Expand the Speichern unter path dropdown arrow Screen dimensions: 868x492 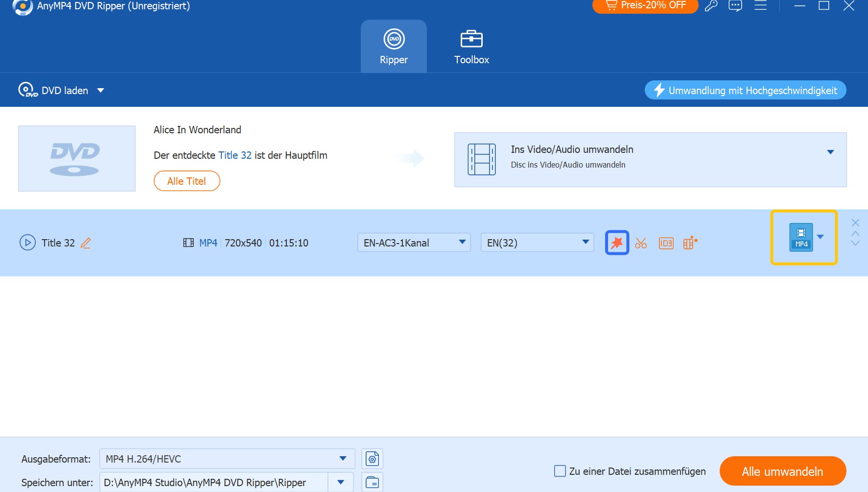pos(341,482)
